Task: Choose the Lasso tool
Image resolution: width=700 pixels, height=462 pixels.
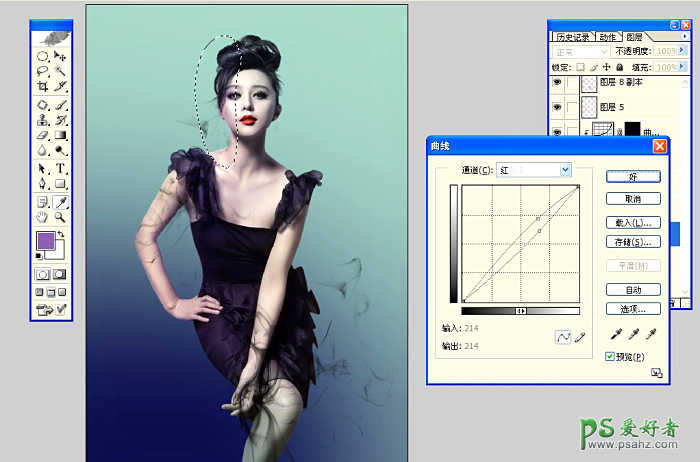Action: (43, 71)
